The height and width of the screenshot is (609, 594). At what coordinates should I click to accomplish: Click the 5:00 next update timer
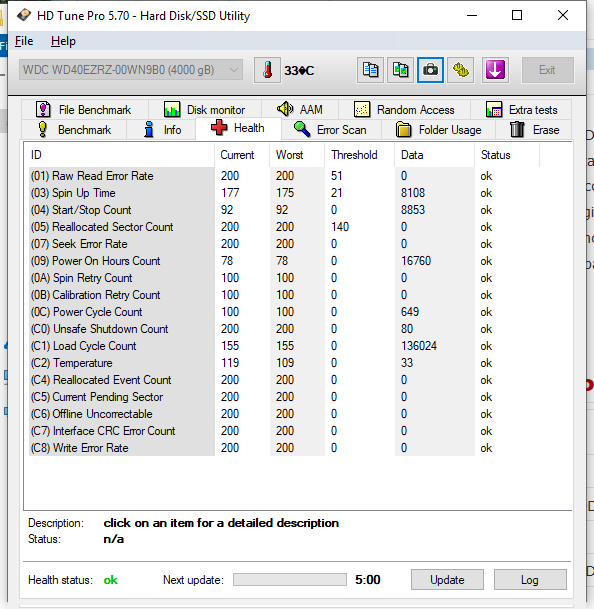[x=368, y=579]
